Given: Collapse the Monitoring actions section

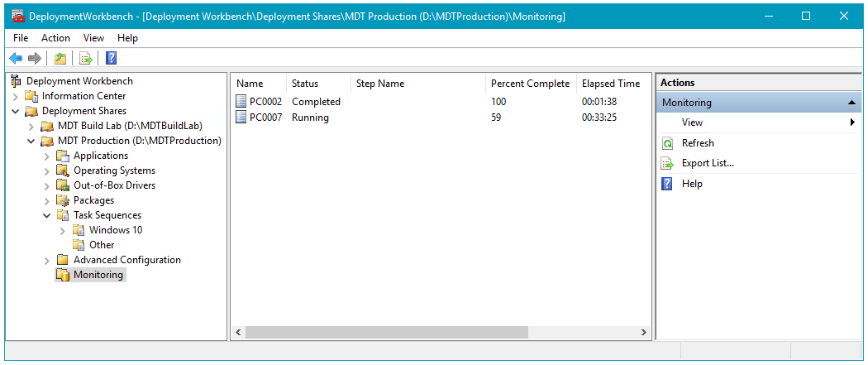Looking at the screenshot, I should pyautogui.click(x=851, y=103).
